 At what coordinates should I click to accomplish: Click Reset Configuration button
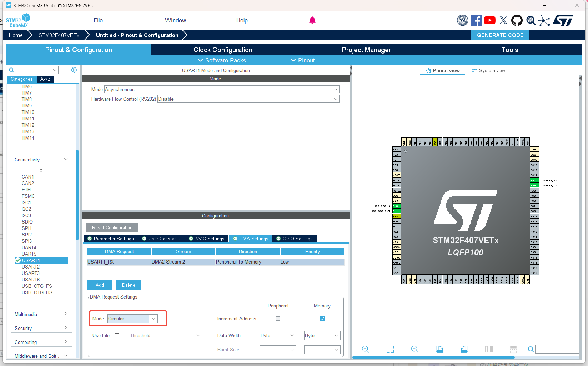[112, 227]
